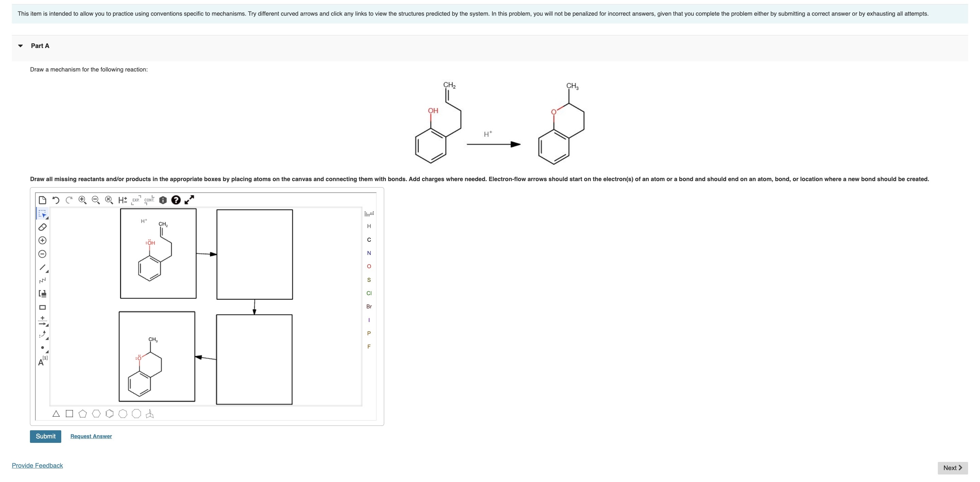Screen dimensions: 980x482
Task: Select the positive charge tool
Action: click(x=42, y=240)
